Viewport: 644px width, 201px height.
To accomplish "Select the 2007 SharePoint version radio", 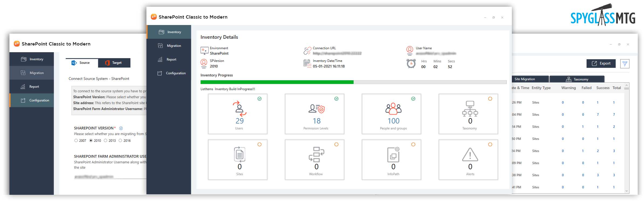I will coord(76,140).
